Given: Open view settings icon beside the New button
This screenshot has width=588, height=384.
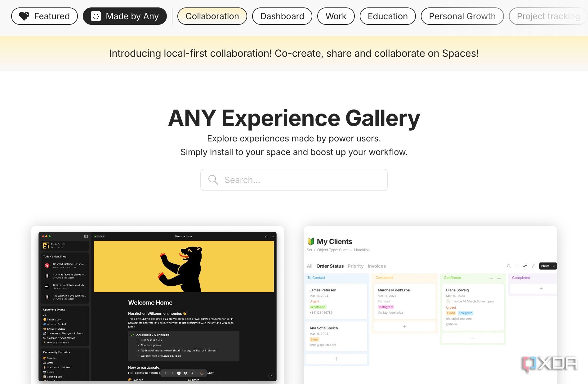Looking at the screenshot, I should point(533,266).
